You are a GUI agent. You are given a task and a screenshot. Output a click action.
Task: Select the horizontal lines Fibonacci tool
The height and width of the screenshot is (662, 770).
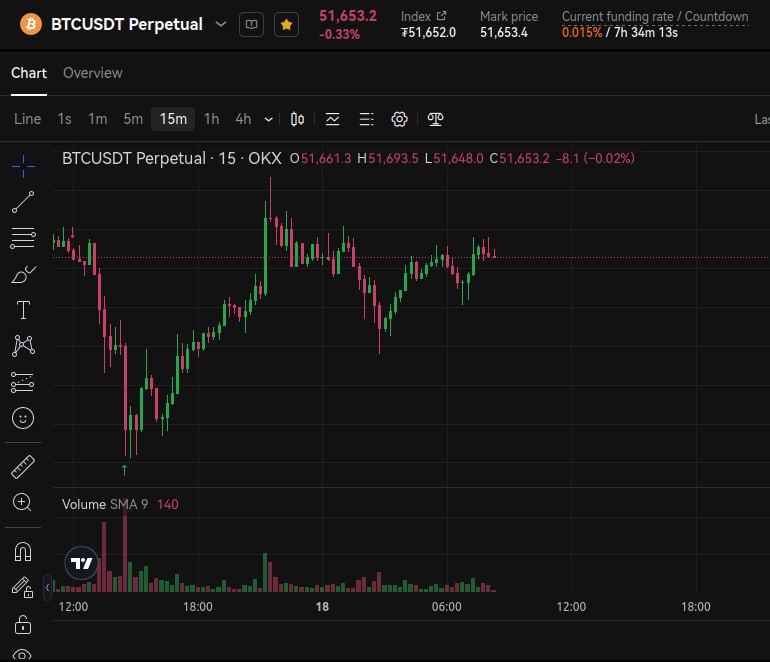(x=23, y=238)
